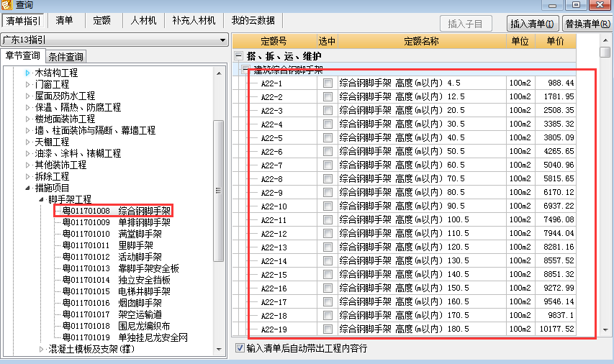Check the A22-17 row checkbox
The width and height of the screenshot is (614, 364).
328,301
